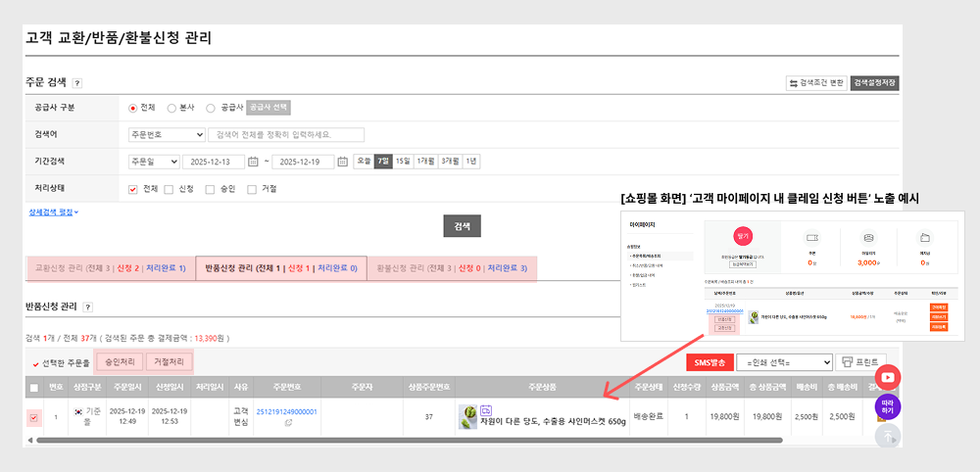Image resolution: width=980 pixels, height=472 pixels.
Task: Click the Korean flag icon in 상점구분 cell
Action: (78, 412)
